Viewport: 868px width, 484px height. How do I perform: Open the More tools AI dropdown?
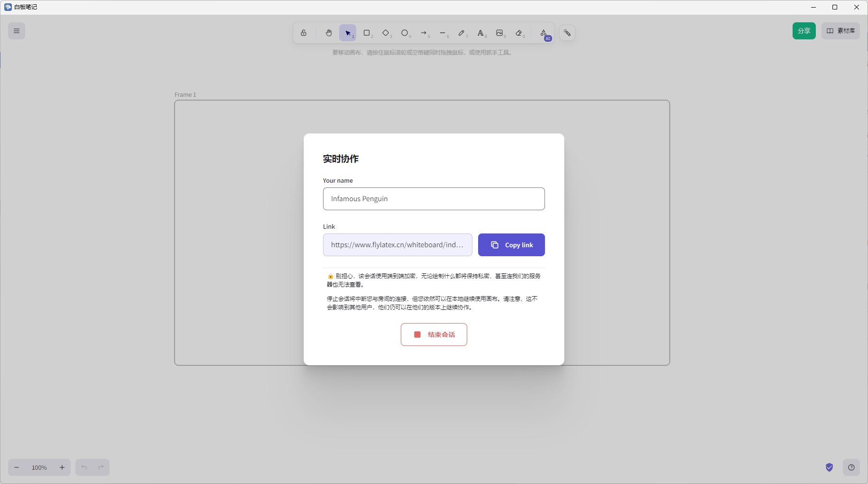click(x=544, y=33)
